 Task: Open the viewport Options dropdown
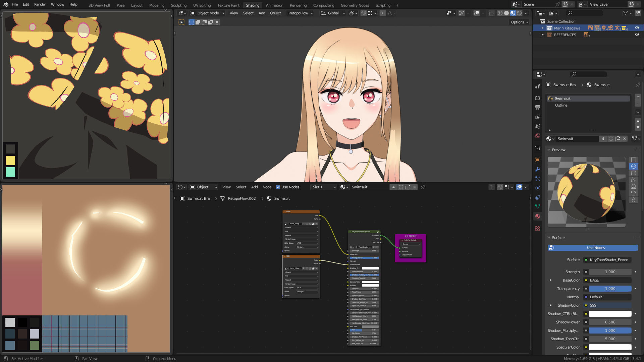(520, 22)
